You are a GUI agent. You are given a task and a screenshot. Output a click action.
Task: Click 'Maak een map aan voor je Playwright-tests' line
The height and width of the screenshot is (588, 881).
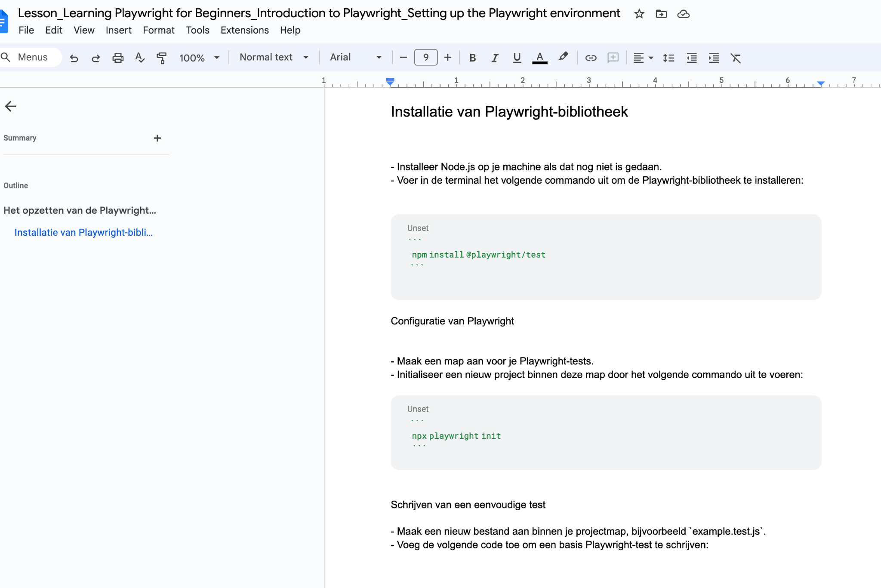[492, 361]
